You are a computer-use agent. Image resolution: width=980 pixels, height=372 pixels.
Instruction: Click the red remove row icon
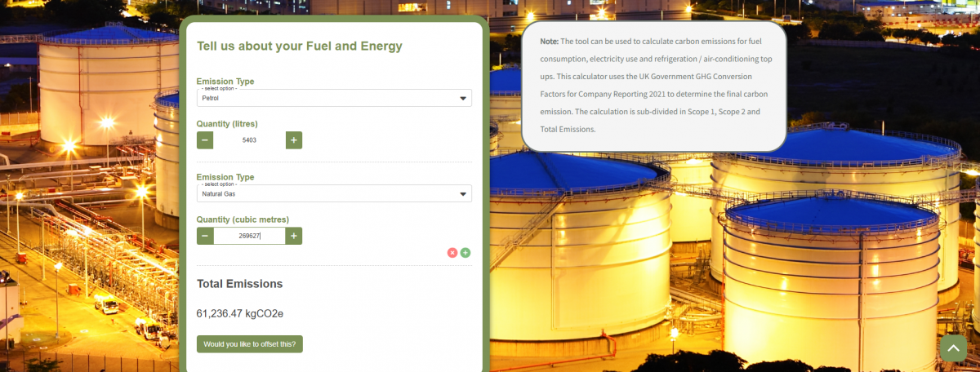(452, 253)
